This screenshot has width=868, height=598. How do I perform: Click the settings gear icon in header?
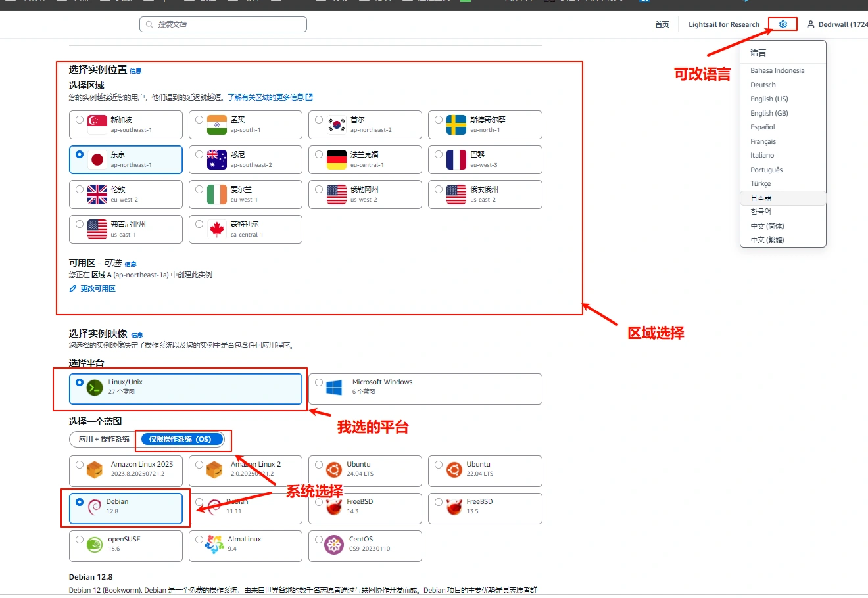(783, 24)
